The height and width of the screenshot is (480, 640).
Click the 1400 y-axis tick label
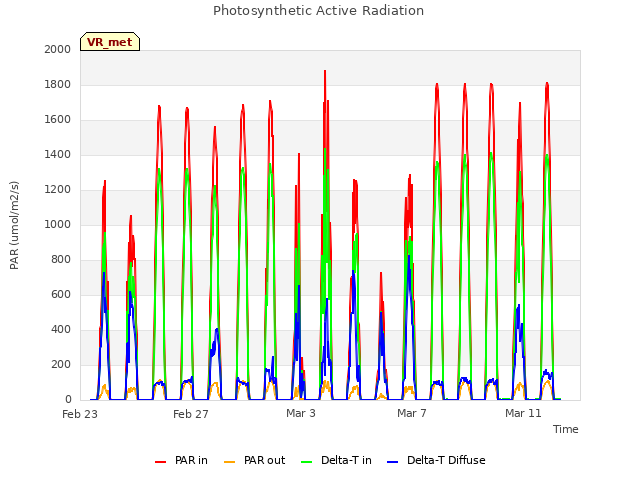pyautogui.click(x=58, y=155)
